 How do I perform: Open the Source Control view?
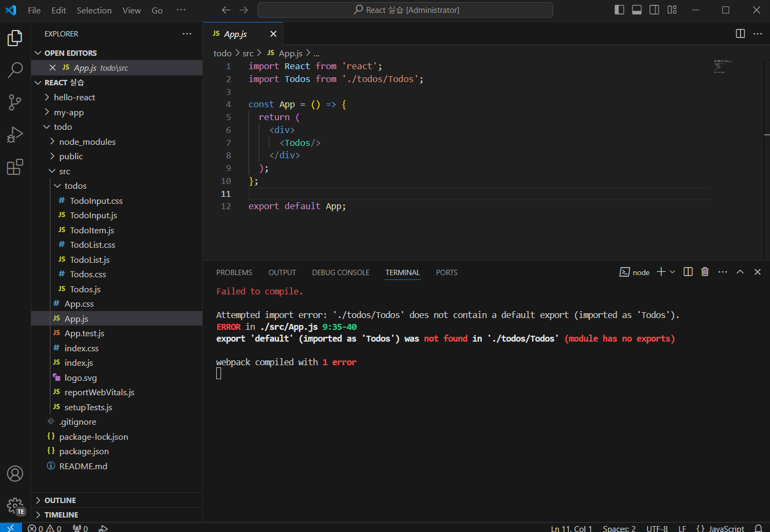coord(15,102)
